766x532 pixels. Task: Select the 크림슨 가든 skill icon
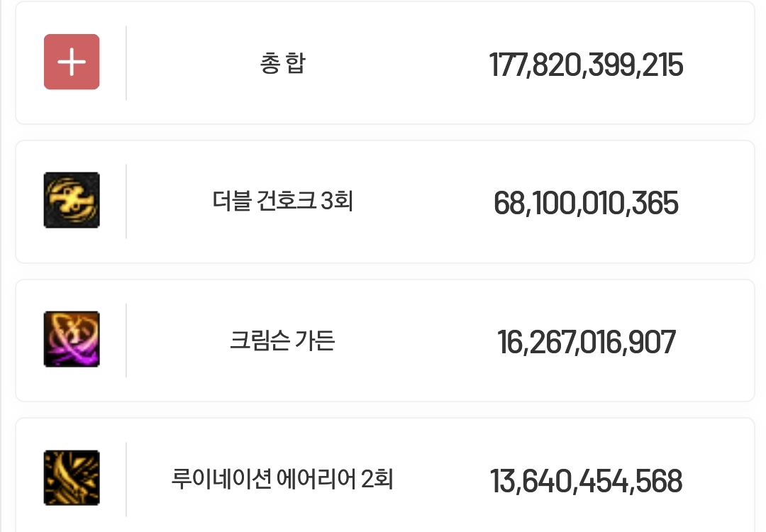72,339
